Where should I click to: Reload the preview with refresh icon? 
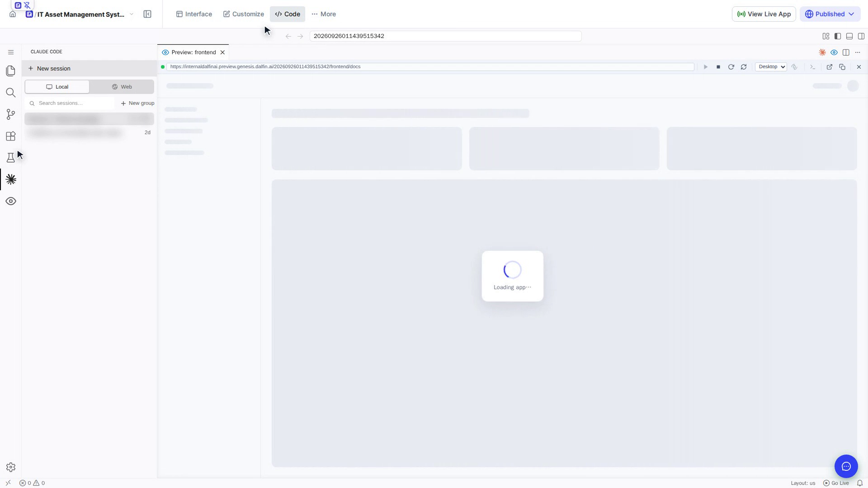[731, 67]
